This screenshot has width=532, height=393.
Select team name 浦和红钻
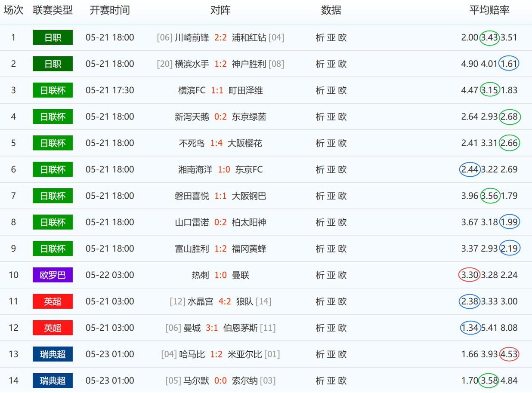click(249, 38)
